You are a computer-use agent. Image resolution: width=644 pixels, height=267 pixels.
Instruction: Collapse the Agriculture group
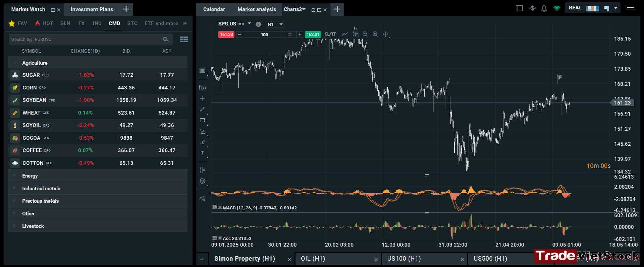click(98, 63)
